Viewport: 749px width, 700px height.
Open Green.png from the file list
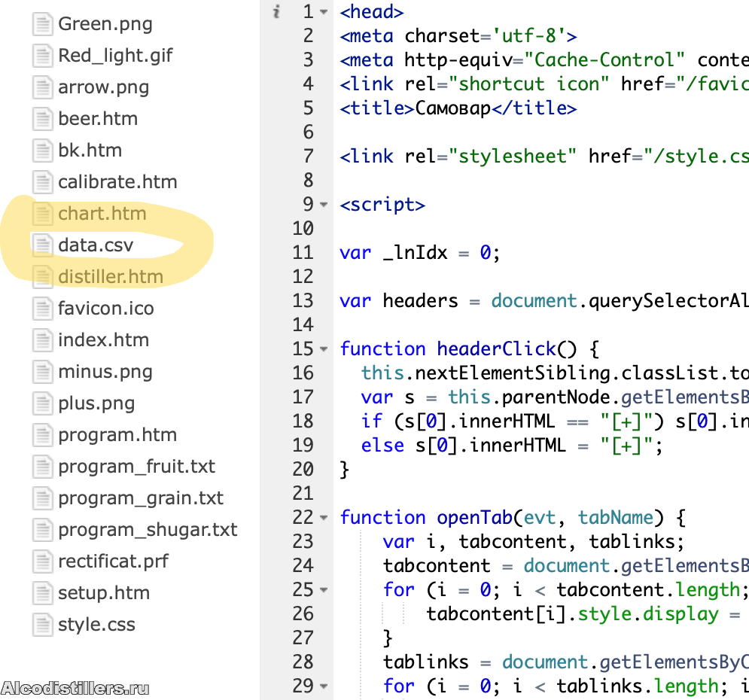[x=105, y=24]
